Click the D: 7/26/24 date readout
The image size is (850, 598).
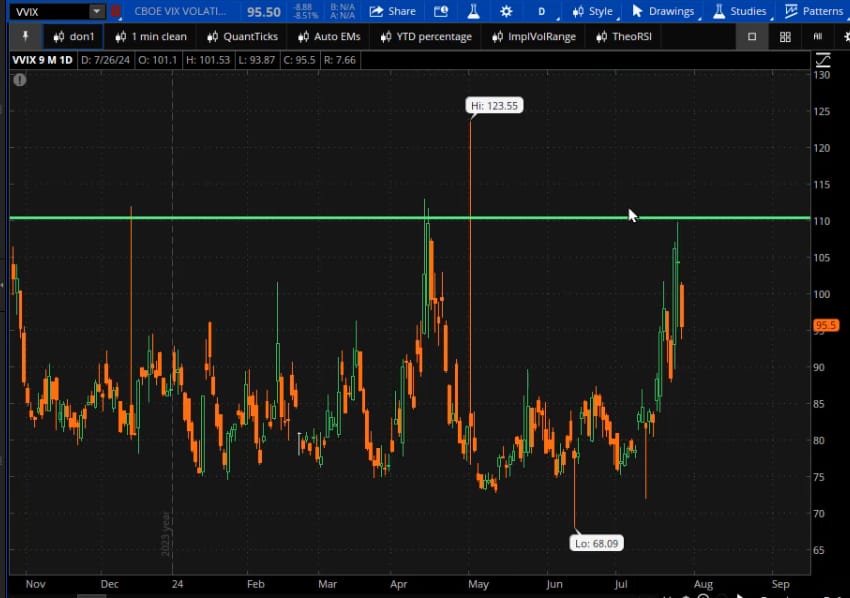[105, 60]
